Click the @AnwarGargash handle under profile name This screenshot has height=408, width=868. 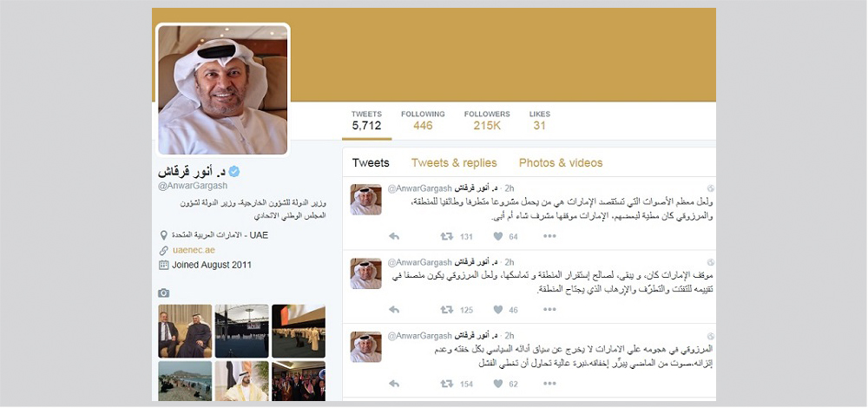click(192, 186)
